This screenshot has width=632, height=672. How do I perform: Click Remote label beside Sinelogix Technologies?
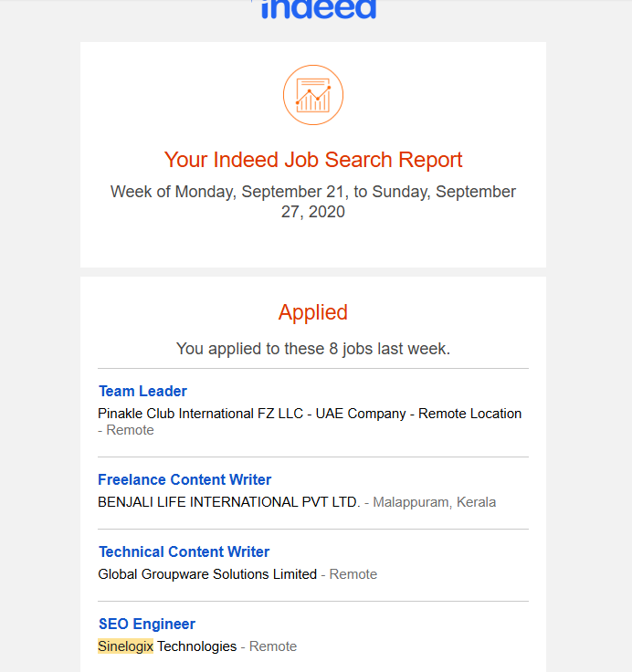click(x=273, y=646)
